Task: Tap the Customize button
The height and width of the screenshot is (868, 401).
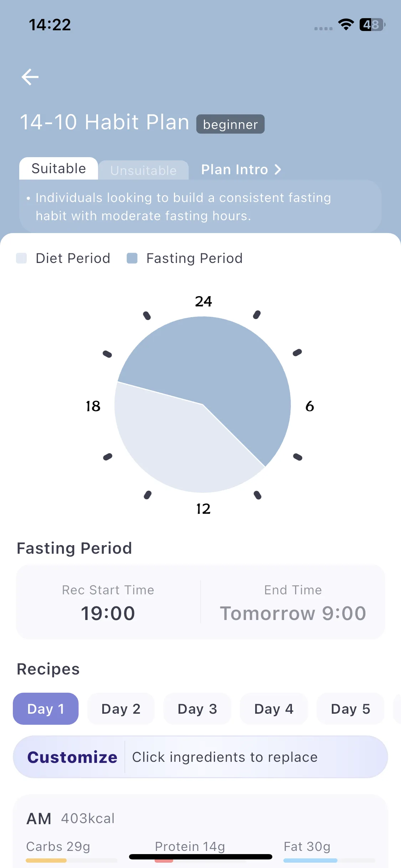Action: (72, 757)
